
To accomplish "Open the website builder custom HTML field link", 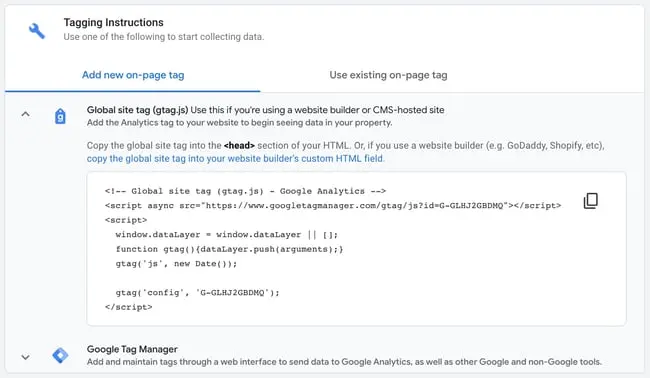I will 235,159.
